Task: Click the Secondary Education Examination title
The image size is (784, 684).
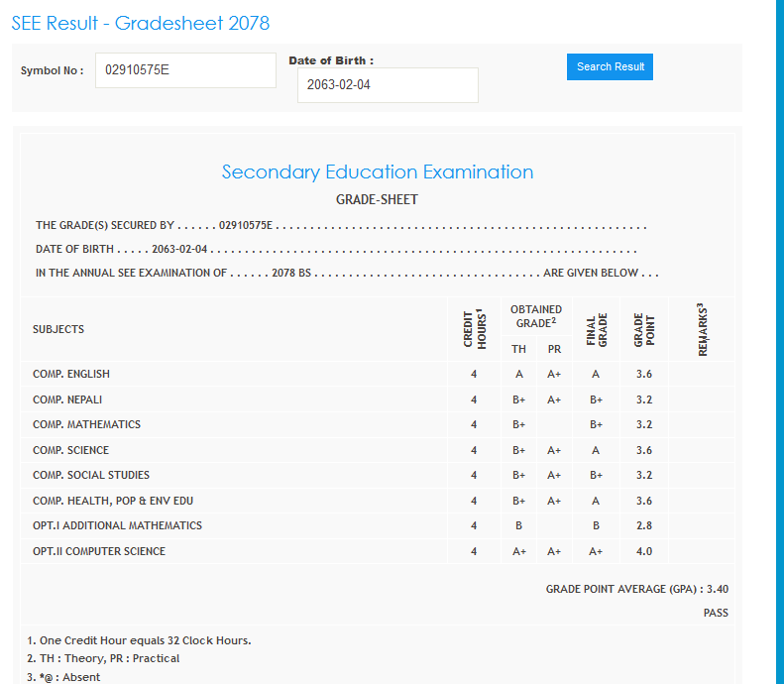Action: 378,172
